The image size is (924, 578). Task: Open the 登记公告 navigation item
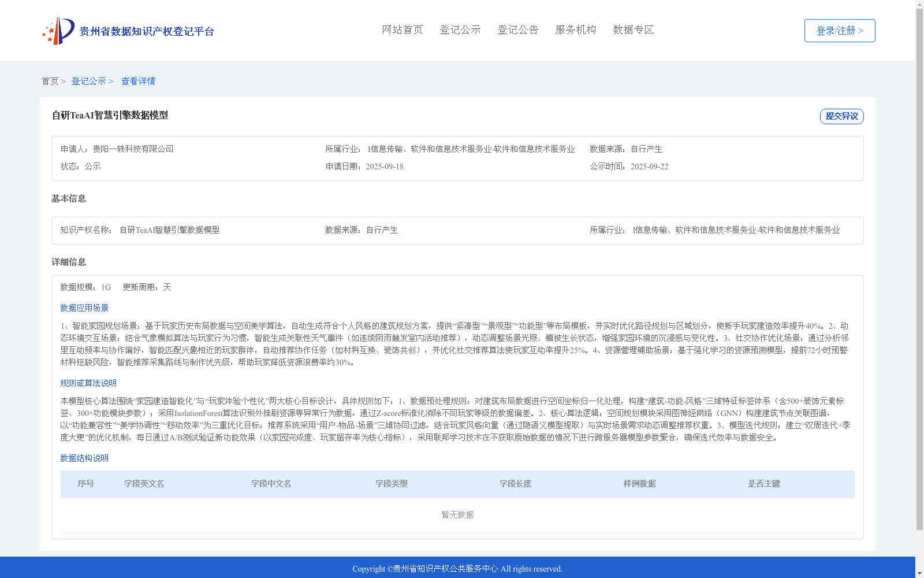(518, 30)
